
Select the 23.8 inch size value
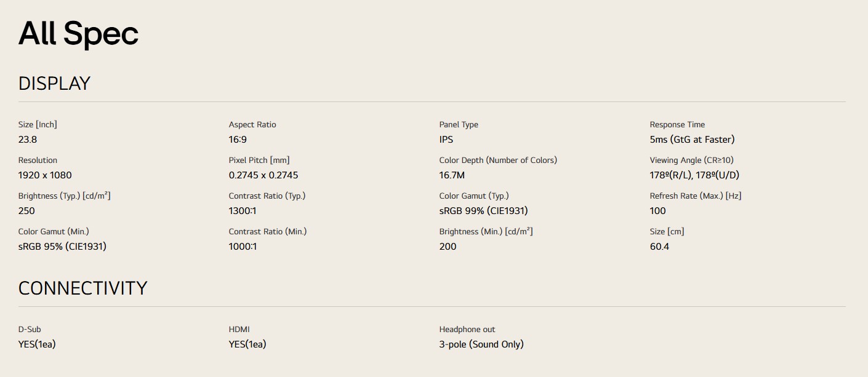28,140
